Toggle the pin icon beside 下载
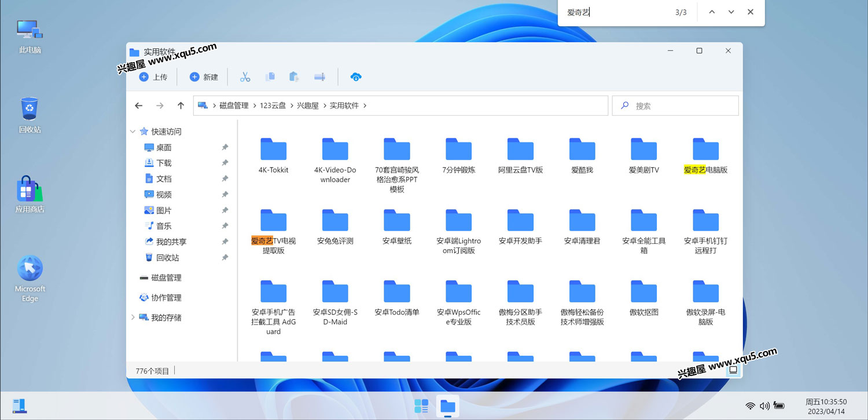Screen dimensions: 868x420 click(x=225, y=163)
